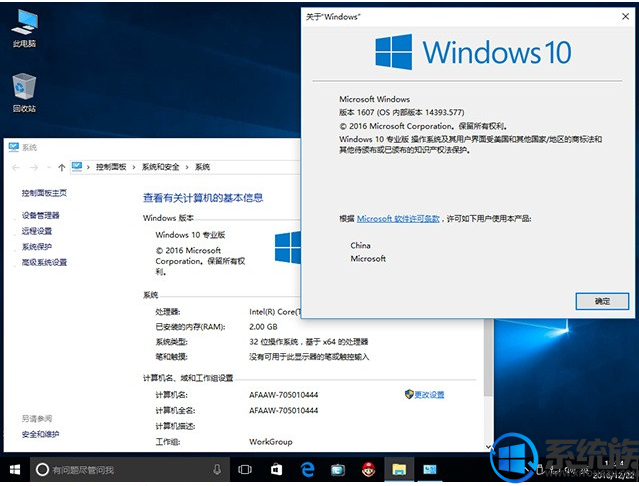Open Microsoft Software License Terms link
Image resolution: width=639 pixels, height=486 pixels.
(398, 219)
